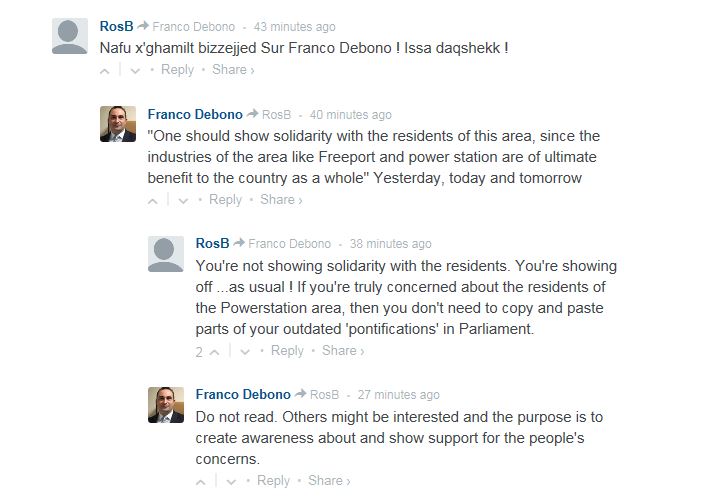Open RosB's profile from the top comment
This screenshot has width=712, height=498.
pos(116,26)
